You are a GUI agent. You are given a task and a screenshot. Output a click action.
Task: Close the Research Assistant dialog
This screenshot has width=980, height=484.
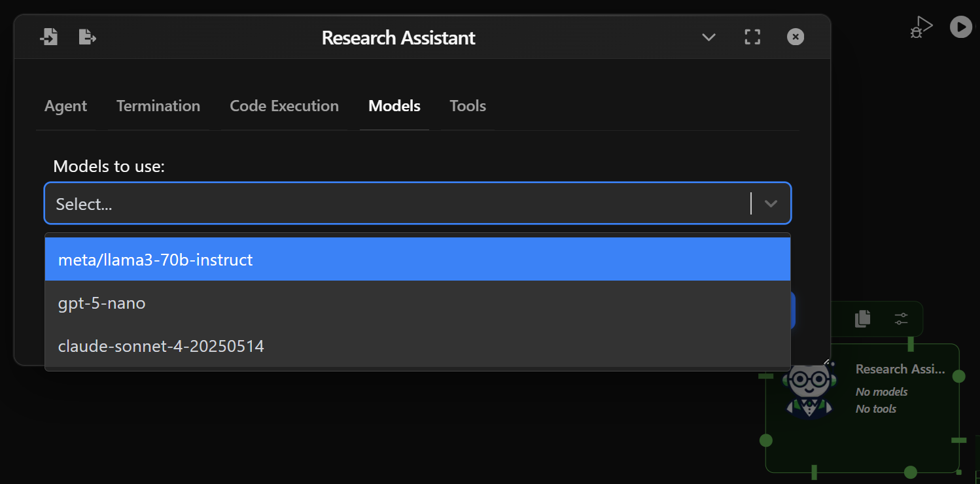(x=795, y=37)
